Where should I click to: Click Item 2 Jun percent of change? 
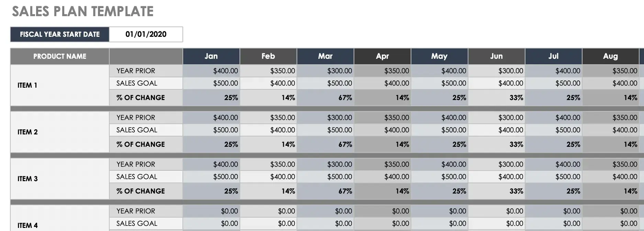pyautogui.click(x=497, y=144)
